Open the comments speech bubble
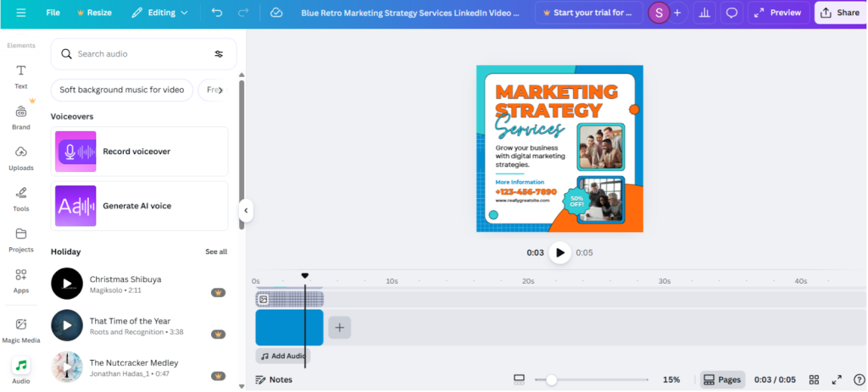The width and height of the screenshot is (868, 392). [732, 13]
